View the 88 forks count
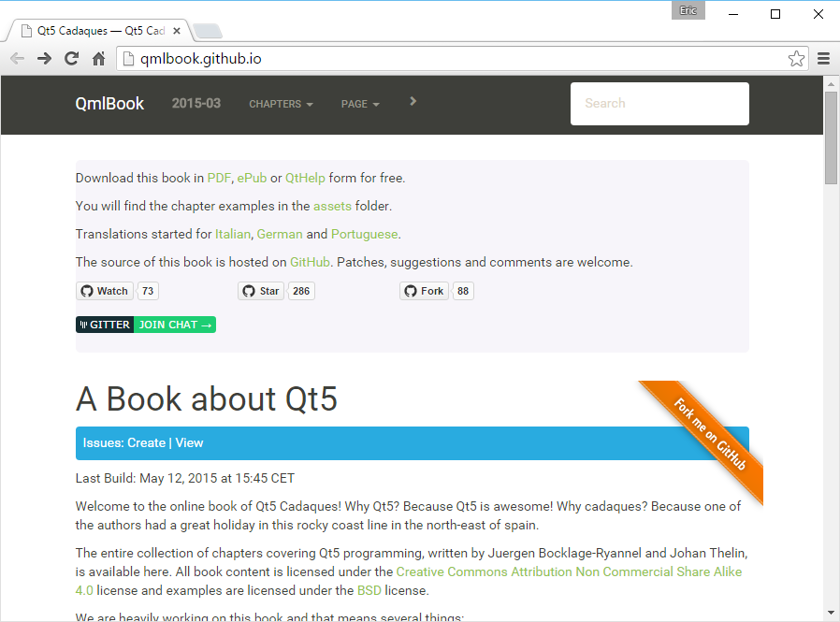The image size is (840, 622). 463,291
